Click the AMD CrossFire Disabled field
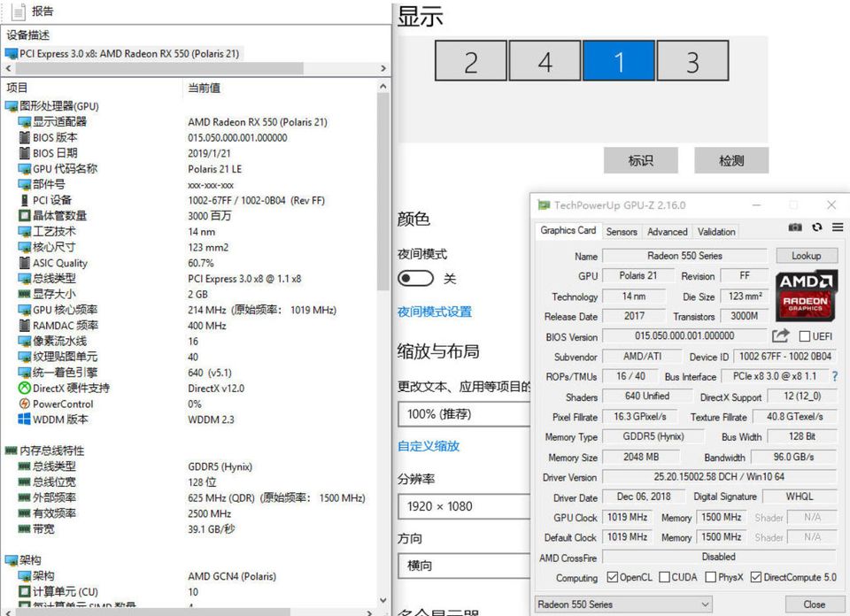Screen dimensions: 850x616 click(x=719, y=557)
